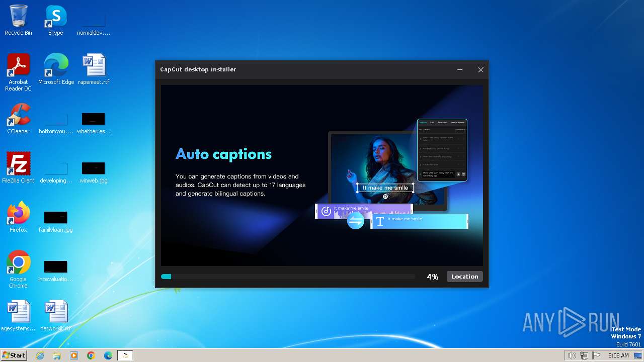This screenshot has height=362, width=644.
Task: Click the 4% progress percentage text
Action: tap(433, 277)
